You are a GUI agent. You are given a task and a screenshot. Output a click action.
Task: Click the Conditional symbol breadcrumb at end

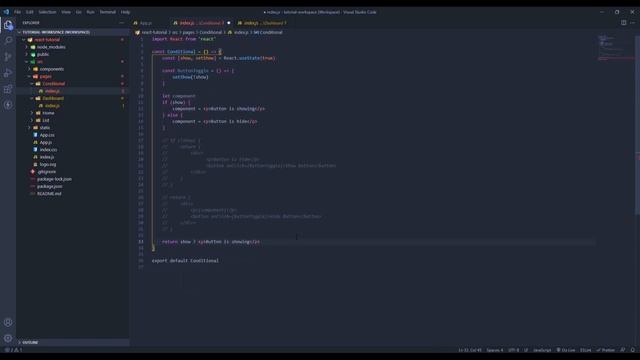tap(268, 32)
